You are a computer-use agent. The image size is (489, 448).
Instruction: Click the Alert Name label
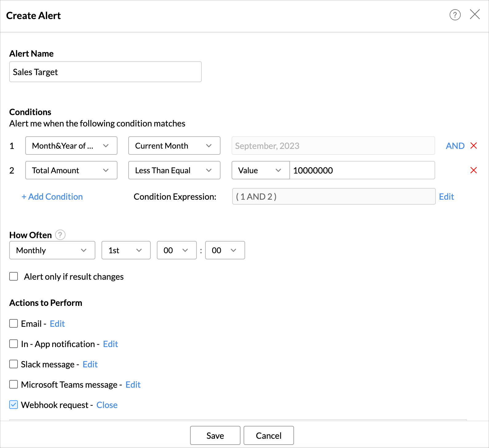[32, 54]
